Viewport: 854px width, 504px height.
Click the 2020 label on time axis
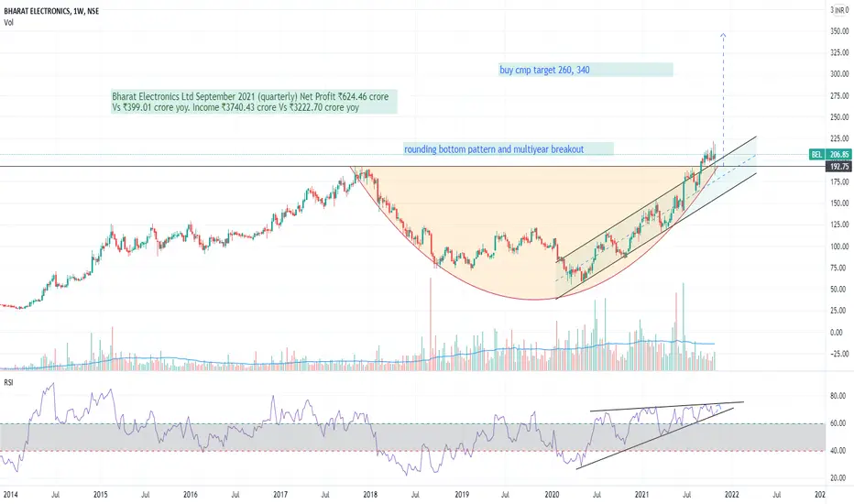coord(552,495)
